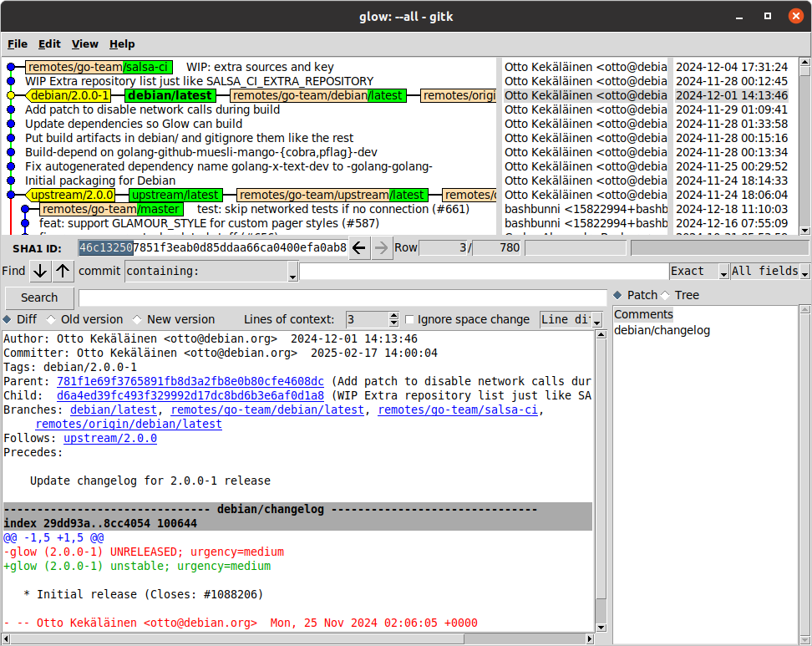This screenshot has height=646, width=812.
Task: Open child commit d6a4ed39 link
Action: coord(190,396)
